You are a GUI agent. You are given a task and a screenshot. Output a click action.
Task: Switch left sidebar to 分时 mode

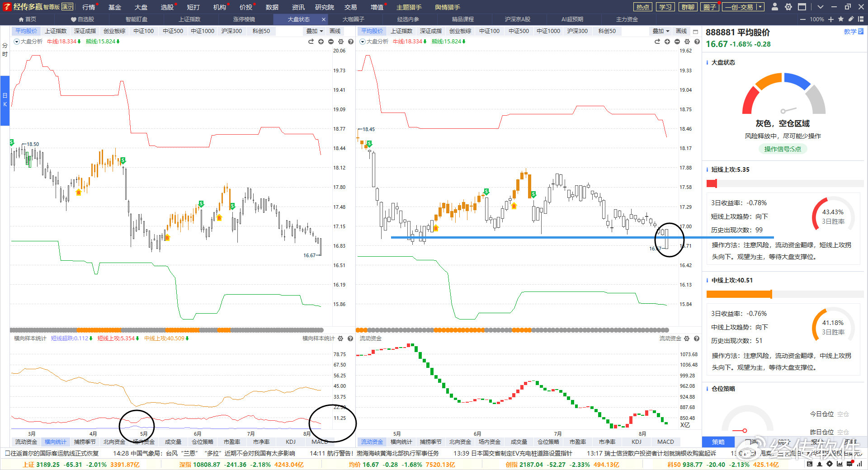pos(5,50)
